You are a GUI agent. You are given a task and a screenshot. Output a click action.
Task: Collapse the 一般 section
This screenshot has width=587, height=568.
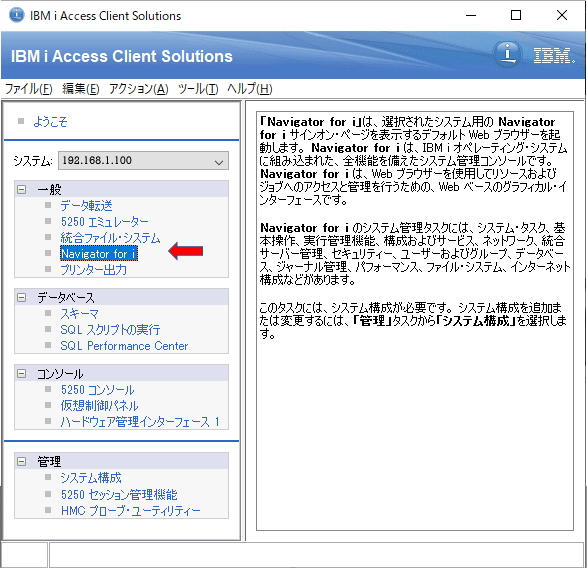coord(22,189)
